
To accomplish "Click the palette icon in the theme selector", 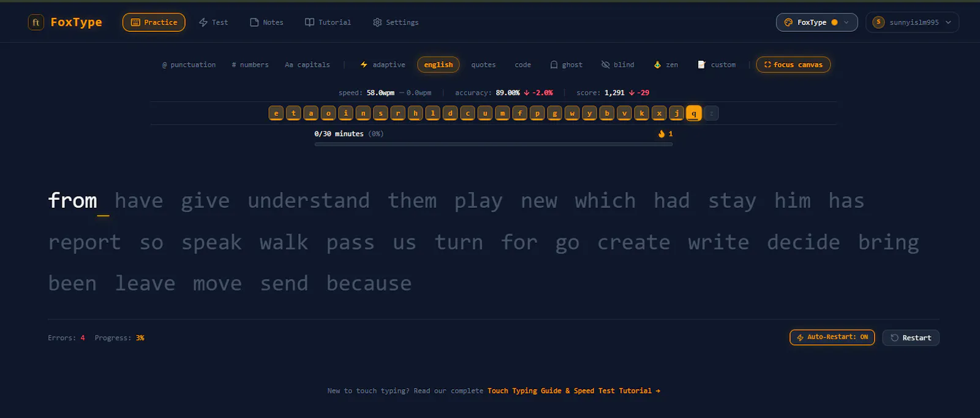I will [788, 22].
